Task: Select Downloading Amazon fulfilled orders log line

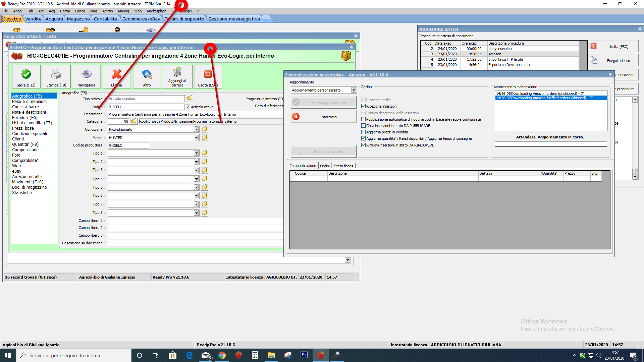Action: 551,98
